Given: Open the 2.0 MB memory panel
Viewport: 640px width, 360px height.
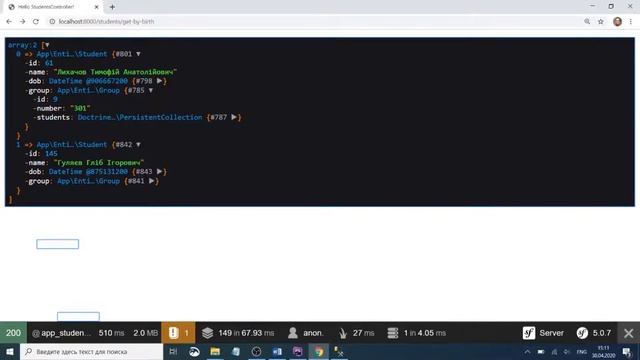Looking at the screenshot, I should 145,333.
